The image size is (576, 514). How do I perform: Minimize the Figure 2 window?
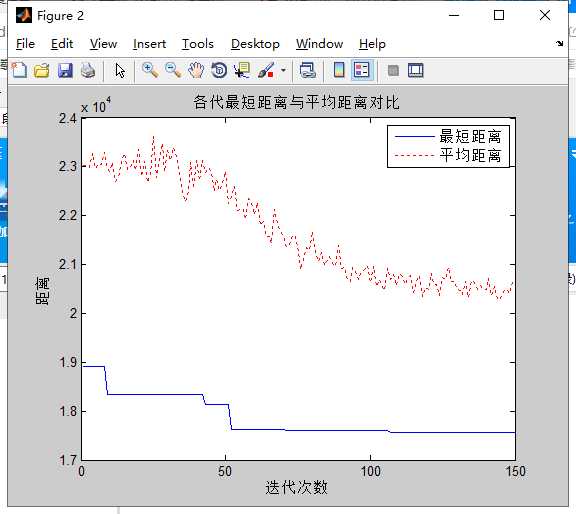click(454, 15)
